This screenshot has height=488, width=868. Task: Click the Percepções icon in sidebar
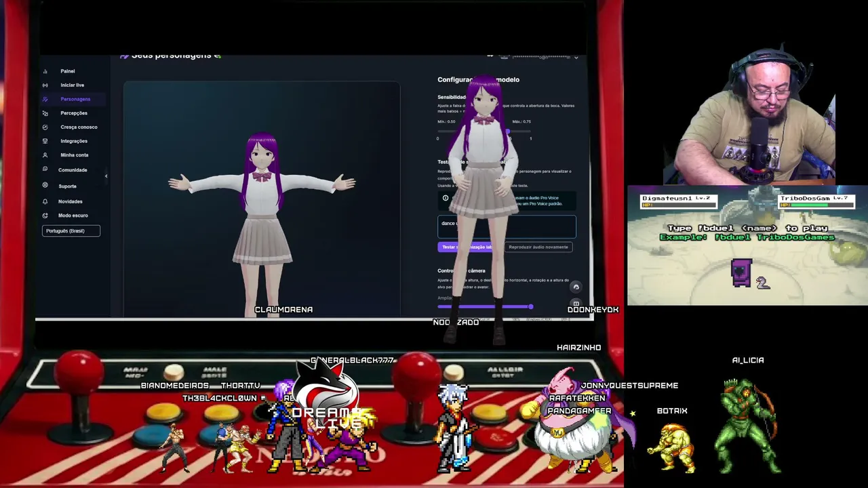(x=45, y=113)
